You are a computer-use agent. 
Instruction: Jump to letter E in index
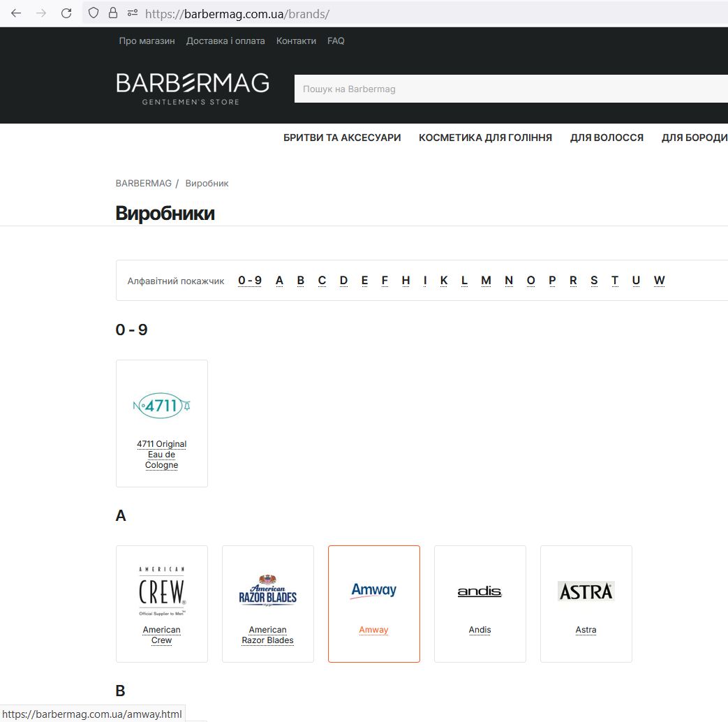364,280
